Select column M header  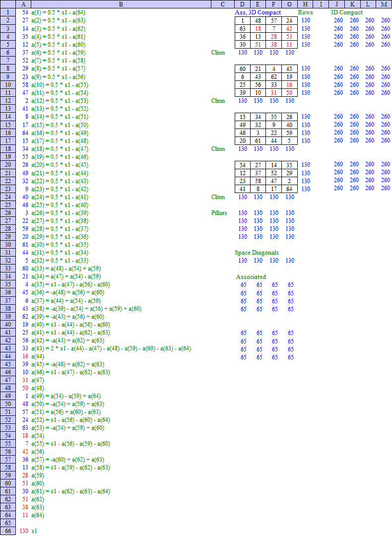point(384,4)
